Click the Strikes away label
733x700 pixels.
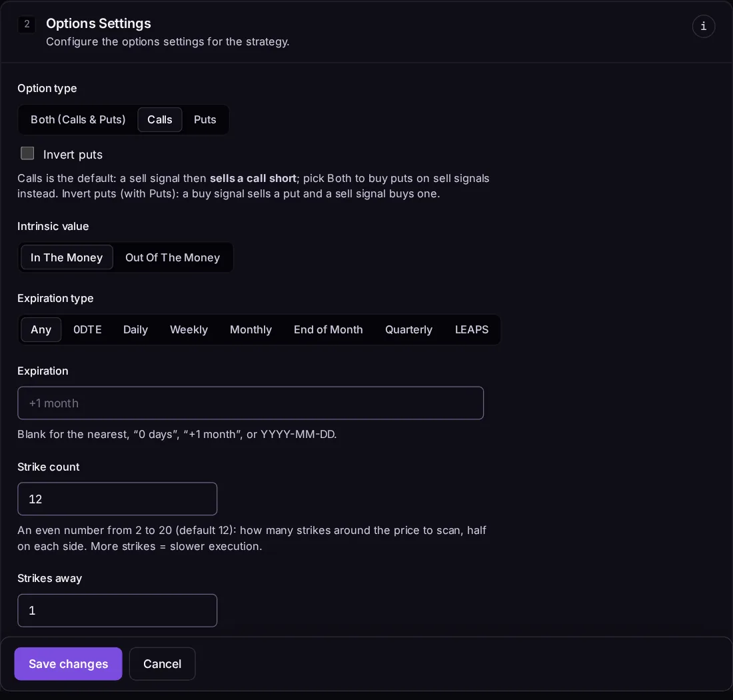(49, 579)
